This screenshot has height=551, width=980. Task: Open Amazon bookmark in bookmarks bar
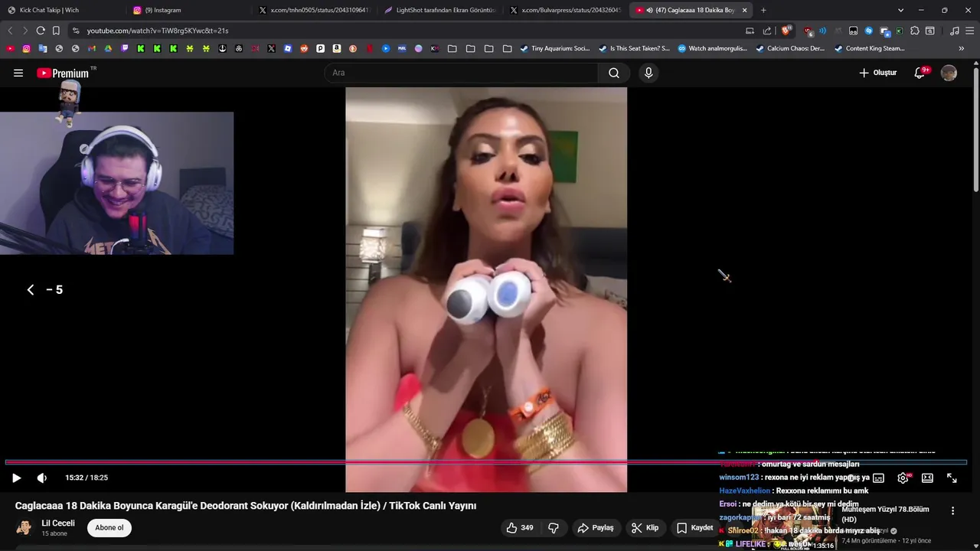pos(336,48)
